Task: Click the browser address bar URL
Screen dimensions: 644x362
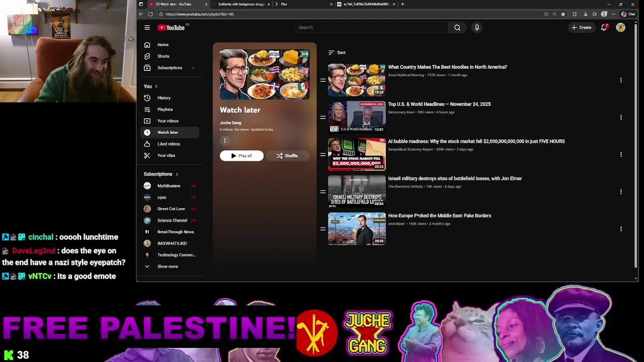Action: [x=200, y=14]
